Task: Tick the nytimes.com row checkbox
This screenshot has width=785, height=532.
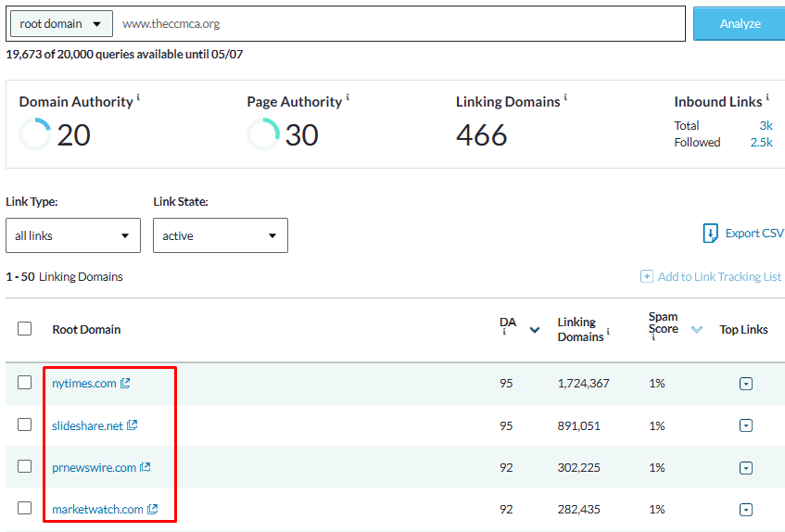Action: pyautogui.click(x=25, y=383)
